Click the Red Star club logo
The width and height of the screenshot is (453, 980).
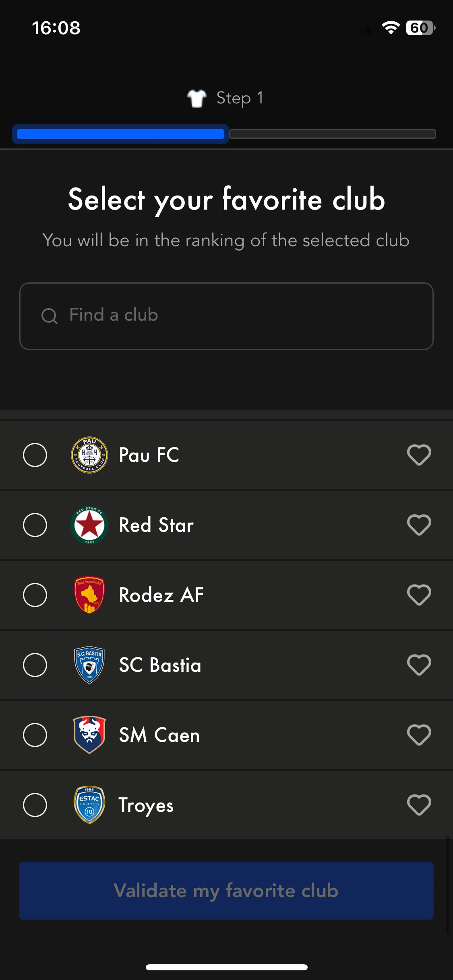(89, 525)
